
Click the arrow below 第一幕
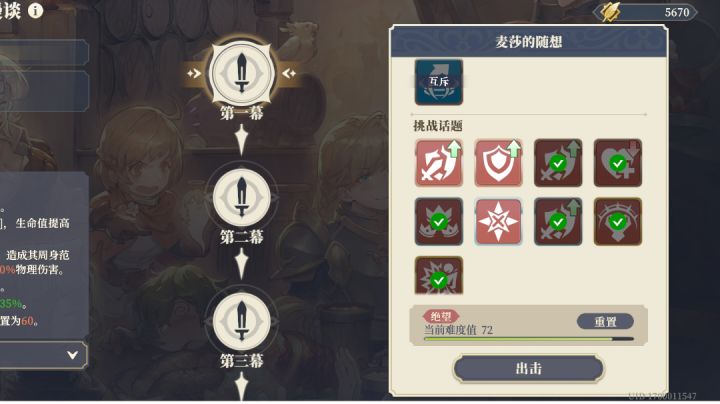(242, 139)
